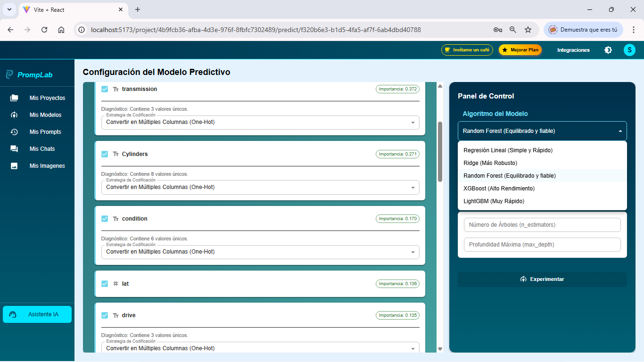
Task: Toggle the dark/light theme icon
Action: pyautogui.click(x=608, y=50)
